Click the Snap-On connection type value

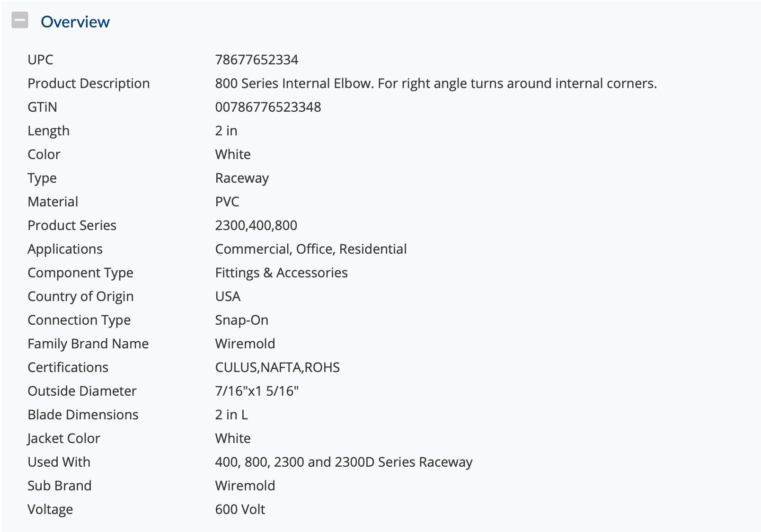pyautogui.click(x=241, y=320)
